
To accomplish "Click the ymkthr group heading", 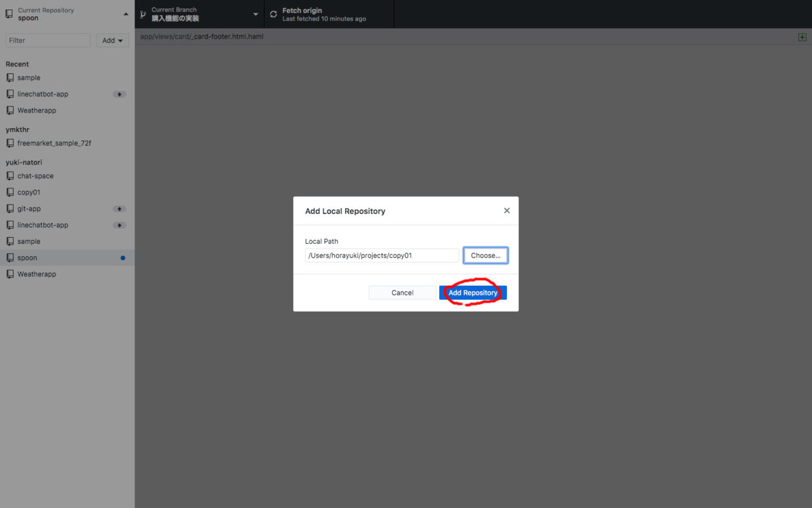I will click(18, 129).
